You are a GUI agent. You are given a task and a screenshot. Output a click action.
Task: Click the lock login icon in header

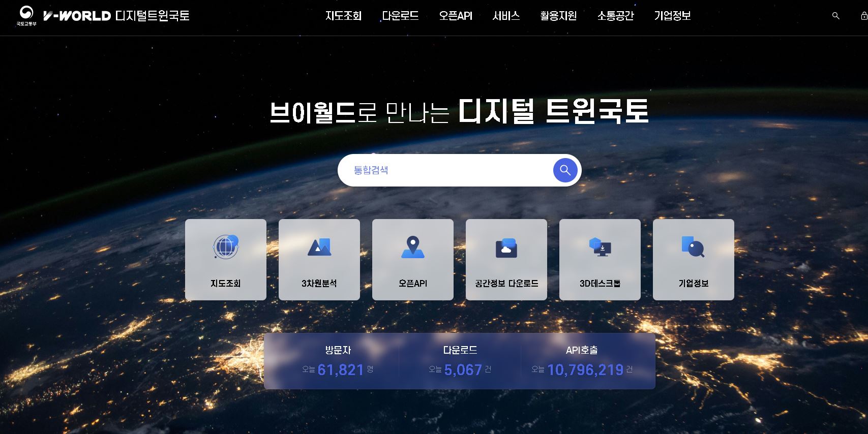click(x=863, y=16)
